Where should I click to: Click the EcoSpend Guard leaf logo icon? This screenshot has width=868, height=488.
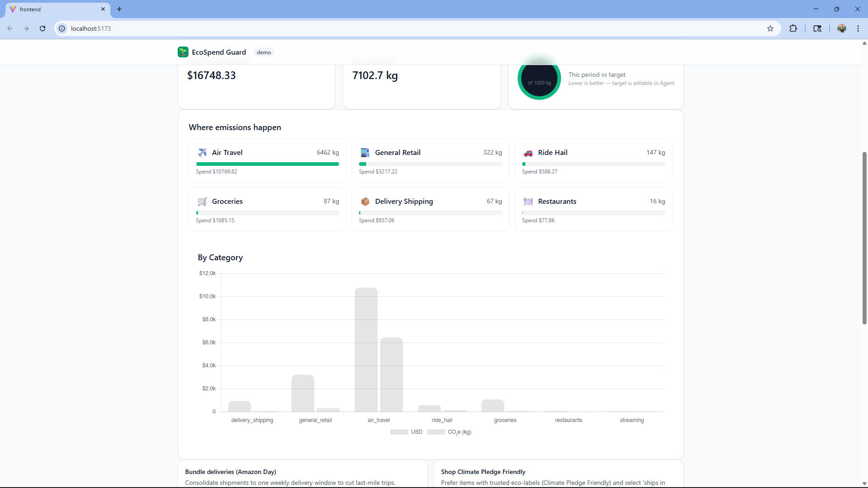183,52
